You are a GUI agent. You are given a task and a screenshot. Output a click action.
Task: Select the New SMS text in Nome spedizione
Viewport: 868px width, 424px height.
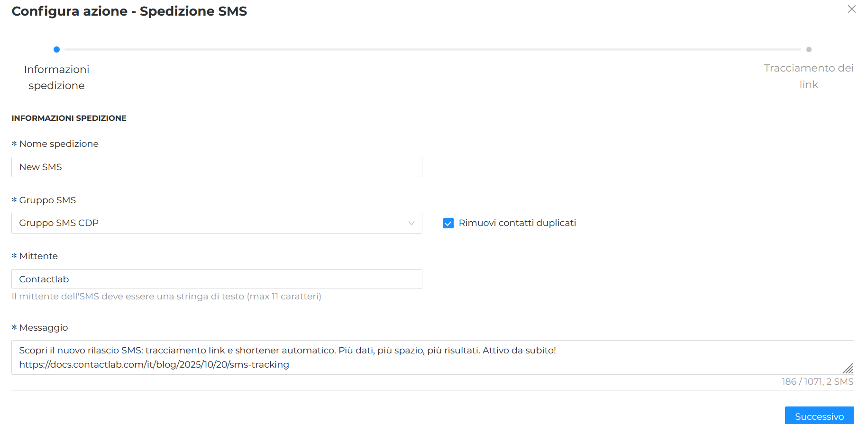tap(40, 167)
